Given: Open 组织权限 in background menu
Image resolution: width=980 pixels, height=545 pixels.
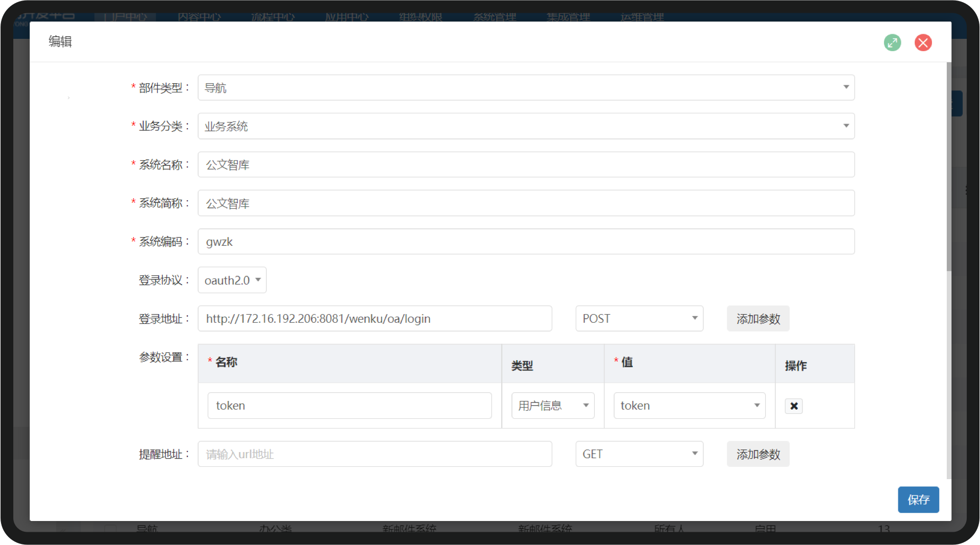Looking at the screenshot, I should [x=421, y=17].
